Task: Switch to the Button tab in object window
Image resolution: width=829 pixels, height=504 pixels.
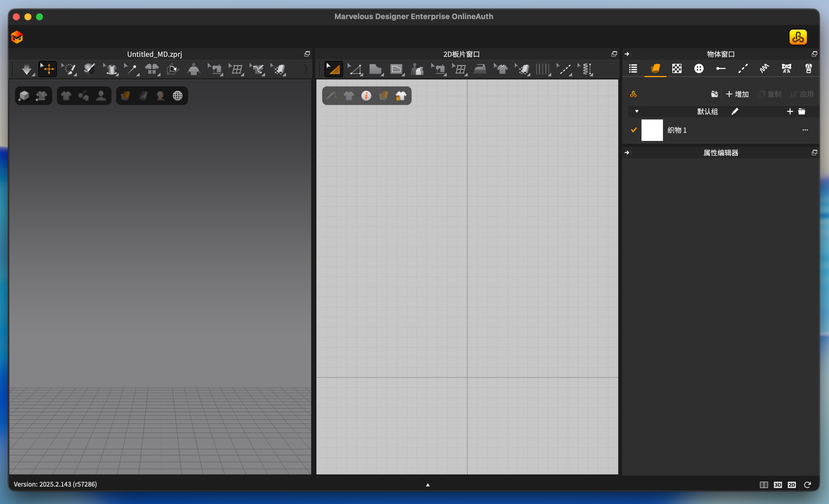Action: click(x=699, y=69)
